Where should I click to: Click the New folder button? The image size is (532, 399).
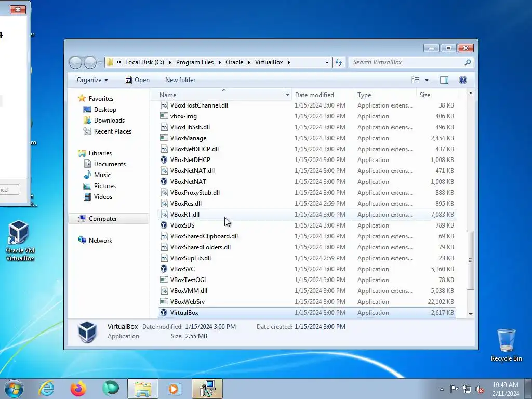(180, 79)
